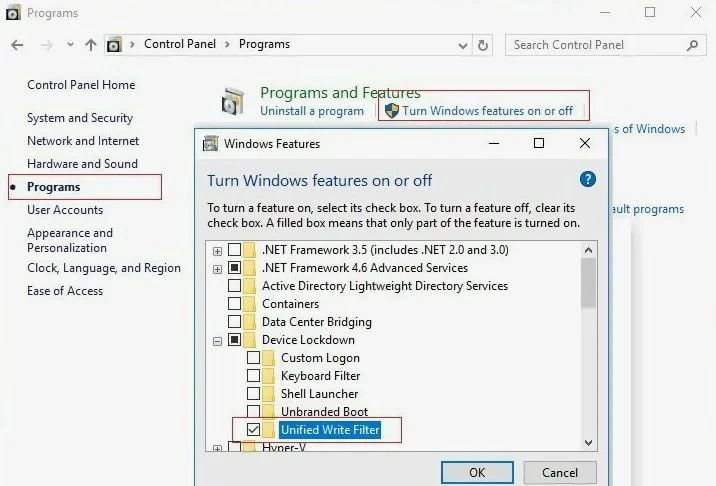Image resolution: width=716 pixels, height=486 pixels.
Task: Click the Up one level arrow
Action: click(91, 45)
